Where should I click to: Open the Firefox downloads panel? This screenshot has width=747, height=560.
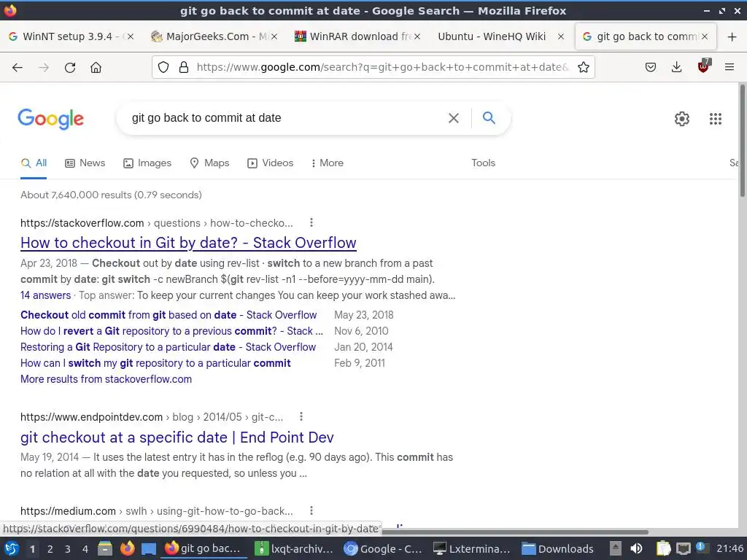pyautogui.click(x=676, y=67)
